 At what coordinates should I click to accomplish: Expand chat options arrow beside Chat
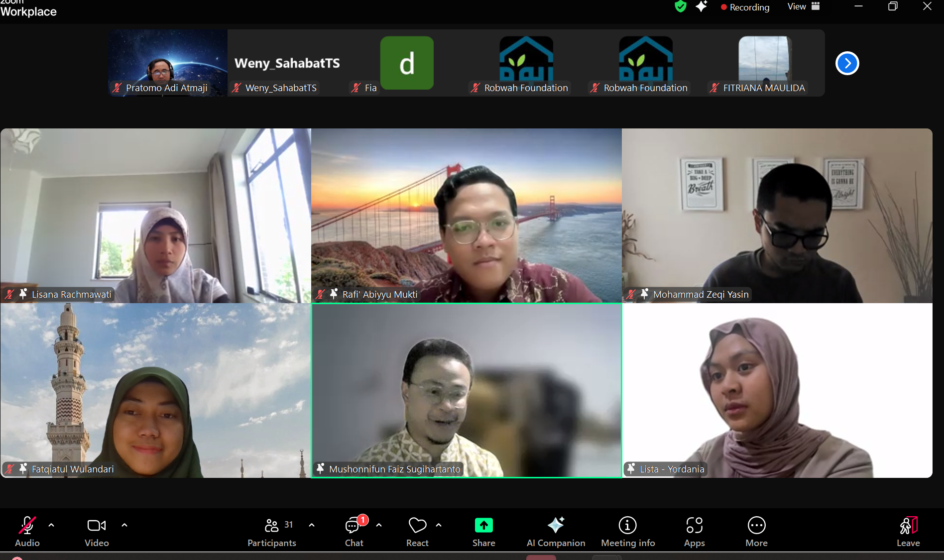(x=379, y=525)
